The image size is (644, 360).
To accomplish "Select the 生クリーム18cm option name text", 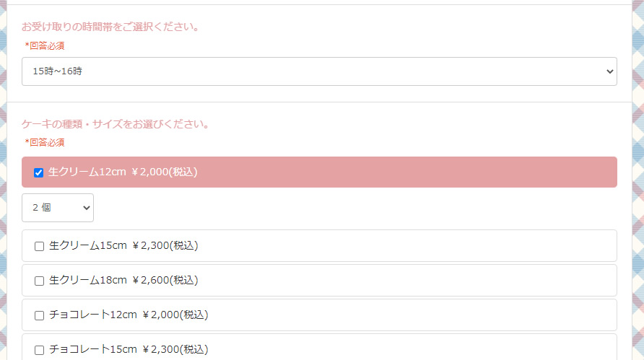I will pos(88,281).
